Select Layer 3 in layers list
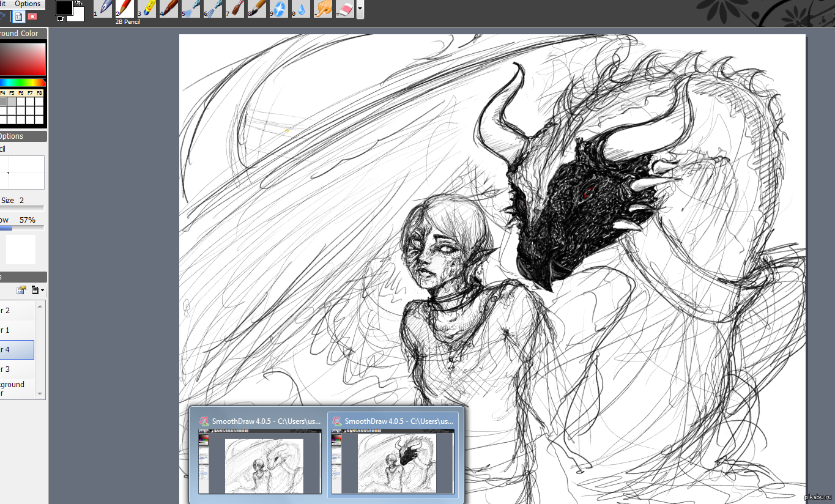This screenshot has height=504, width=835. [17, 369]
